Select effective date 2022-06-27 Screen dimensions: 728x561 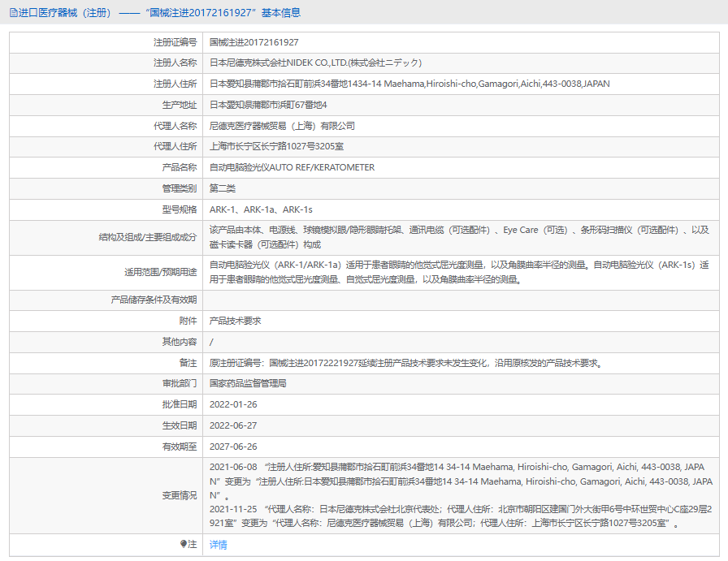(x=233, y=425)
